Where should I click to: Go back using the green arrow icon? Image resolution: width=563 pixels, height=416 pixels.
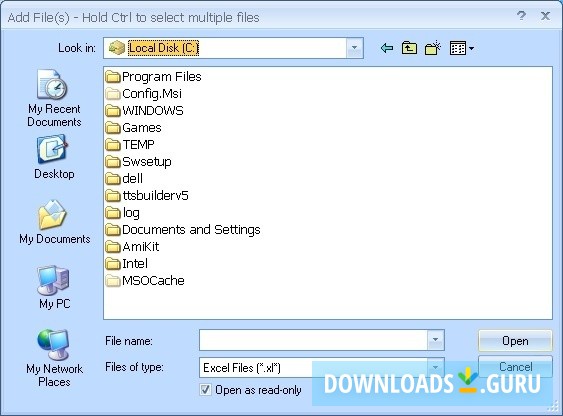tap(386, 48)
